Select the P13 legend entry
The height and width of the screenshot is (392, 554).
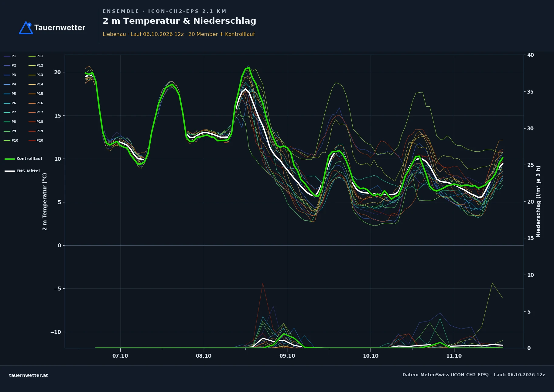click(36, 75)
